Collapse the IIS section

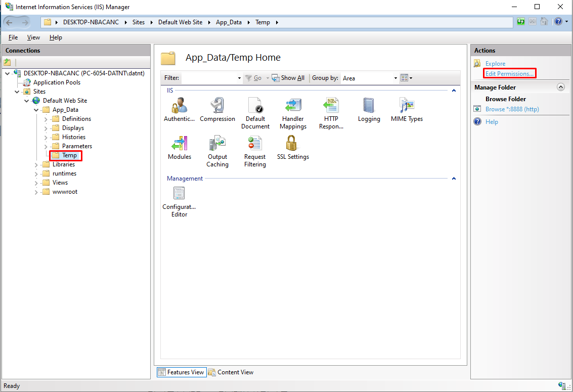click(x=454, y=90)
